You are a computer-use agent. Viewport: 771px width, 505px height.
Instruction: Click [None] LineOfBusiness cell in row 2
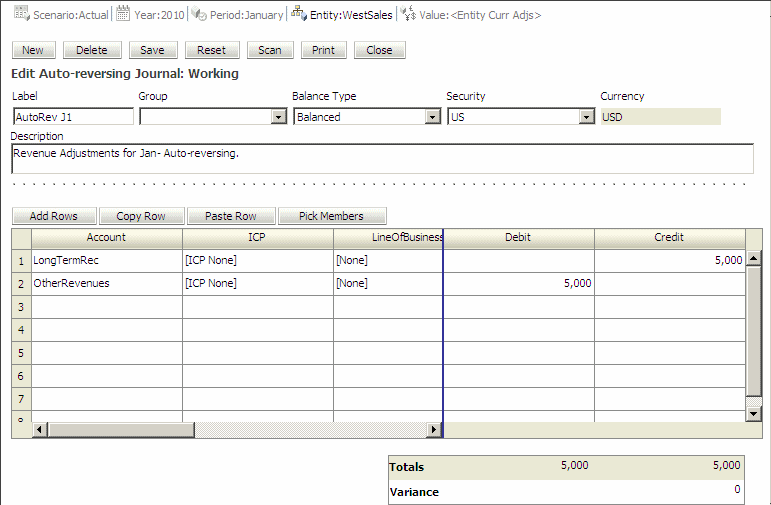(x=388, y=284)
